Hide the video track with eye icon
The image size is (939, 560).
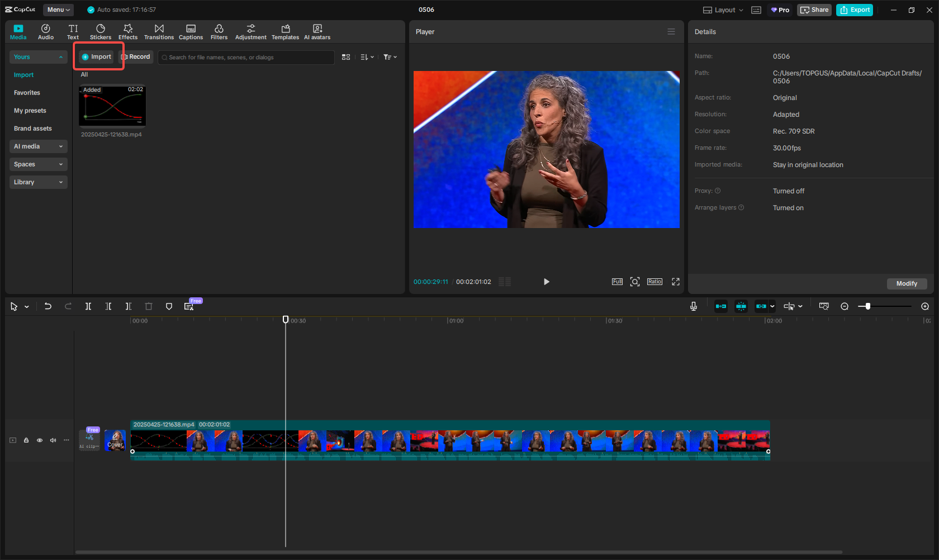[40, 440]
